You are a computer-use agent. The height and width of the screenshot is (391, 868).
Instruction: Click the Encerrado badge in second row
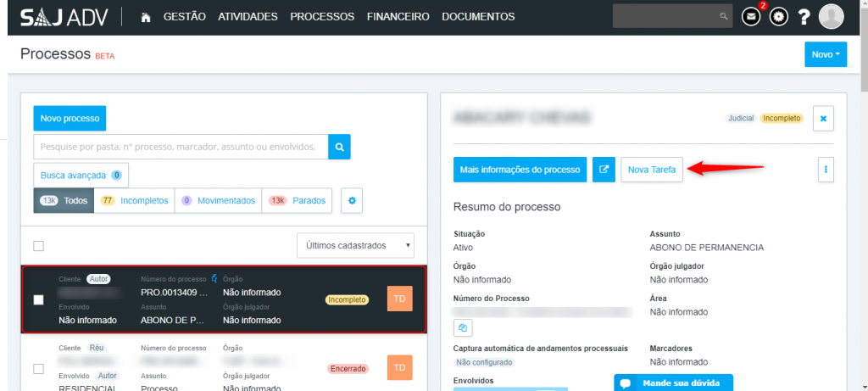pyautogui.click(x=348, y=368)
